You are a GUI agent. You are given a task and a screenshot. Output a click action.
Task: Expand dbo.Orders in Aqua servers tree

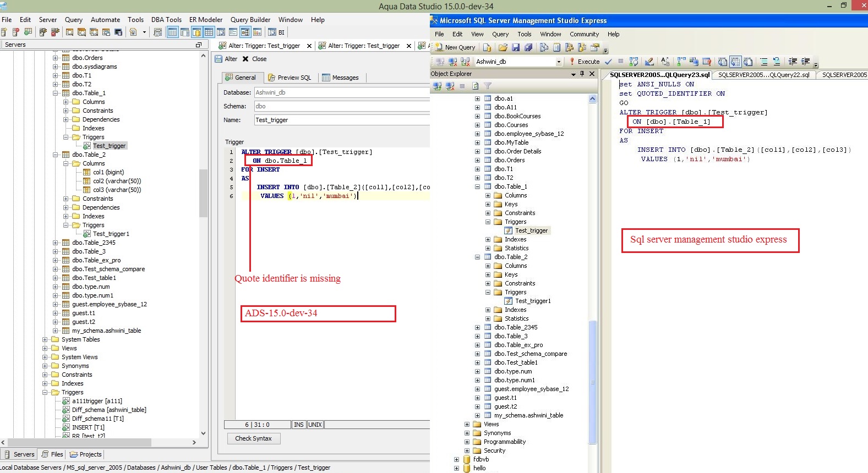55,58
